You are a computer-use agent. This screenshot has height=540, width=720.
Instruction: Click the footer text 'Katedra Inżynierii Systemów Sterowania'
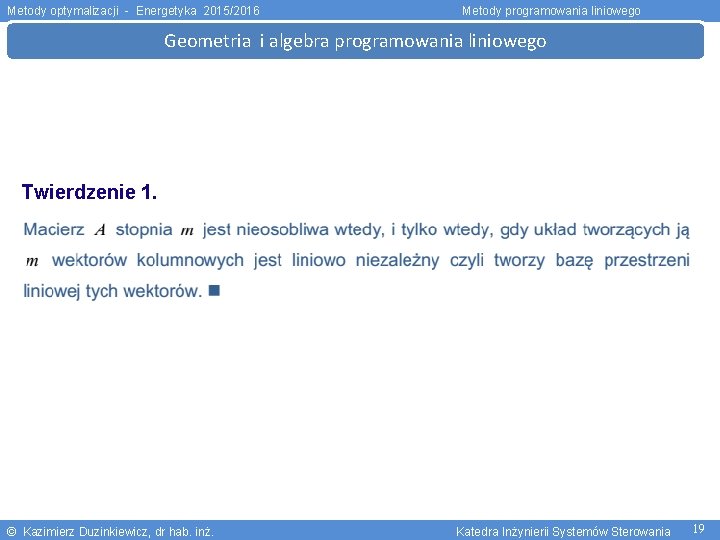[562, 532]
